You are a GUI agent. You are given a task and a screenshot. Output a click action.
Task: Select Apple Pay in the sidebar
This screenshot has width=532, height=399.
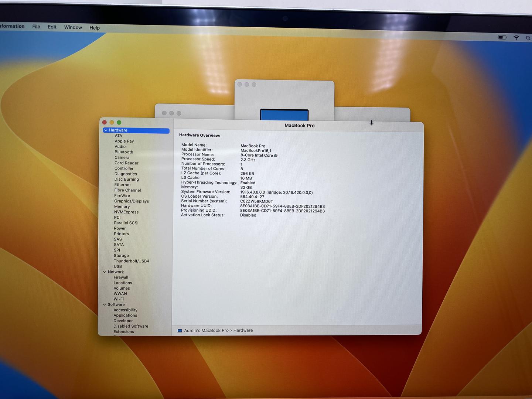(x=124, y=141)
